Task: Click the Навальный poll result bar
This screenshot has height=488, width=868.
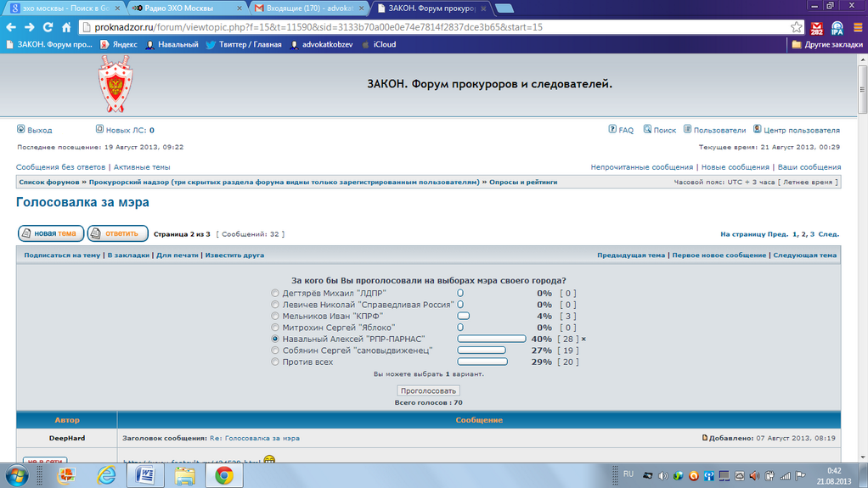Action: 491,339
